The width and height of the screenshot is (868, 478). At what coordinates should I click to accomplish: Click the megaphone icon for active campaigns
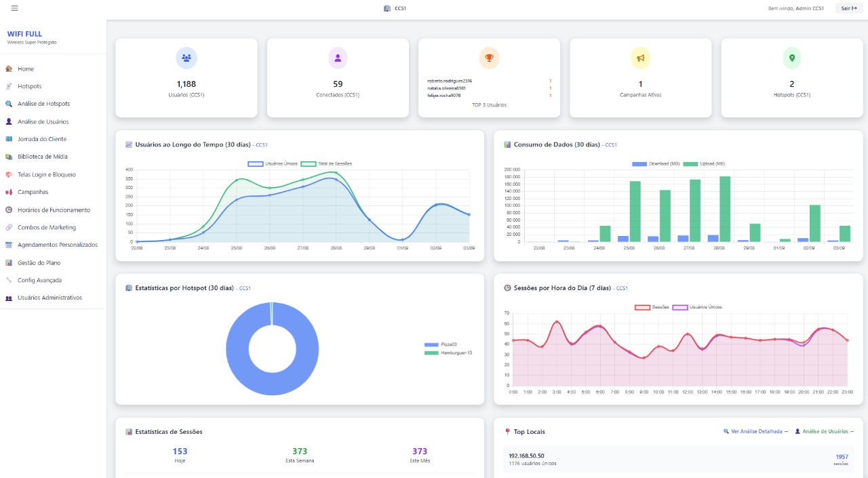641,58
